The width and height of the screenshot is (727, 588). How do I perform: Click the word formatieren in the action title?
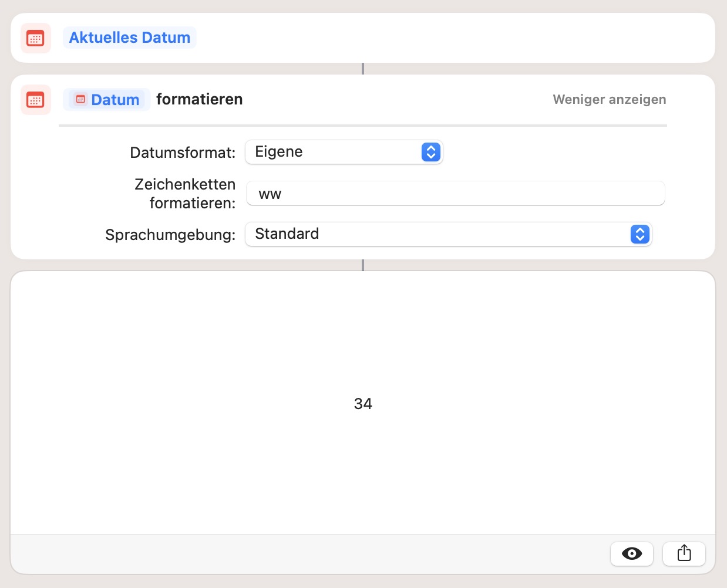coord(199,99)
